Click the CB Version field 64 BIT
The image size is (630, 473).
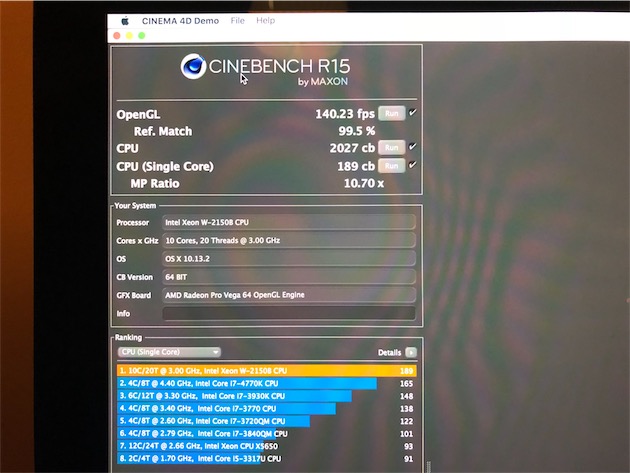[x=289, y=277]
